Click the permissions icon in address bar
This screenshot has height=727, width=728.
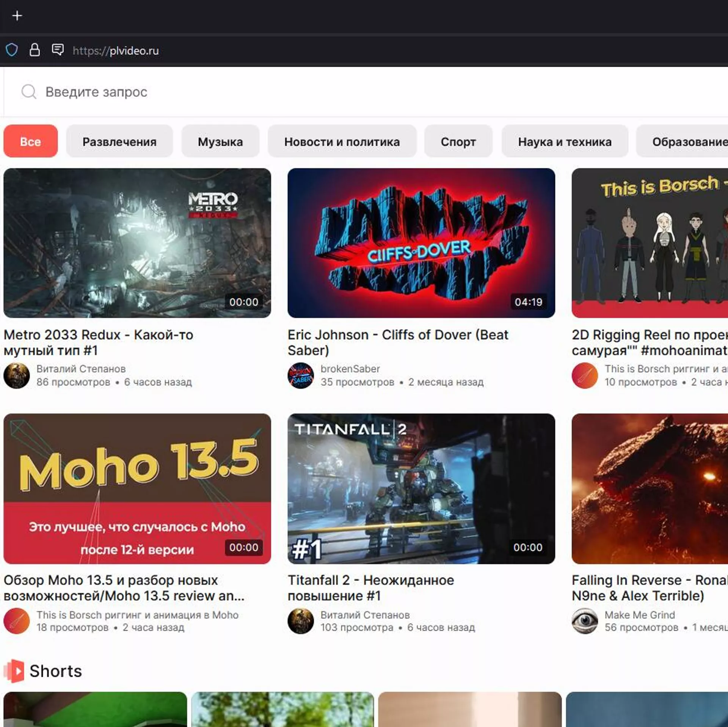click(x=58, y=50)
